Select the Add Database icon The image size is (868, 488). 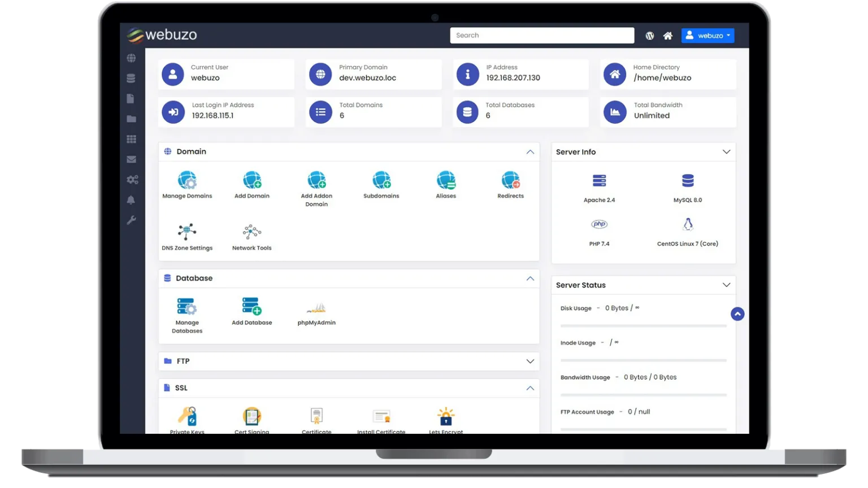pyautogui.click(x=251, y=308)
